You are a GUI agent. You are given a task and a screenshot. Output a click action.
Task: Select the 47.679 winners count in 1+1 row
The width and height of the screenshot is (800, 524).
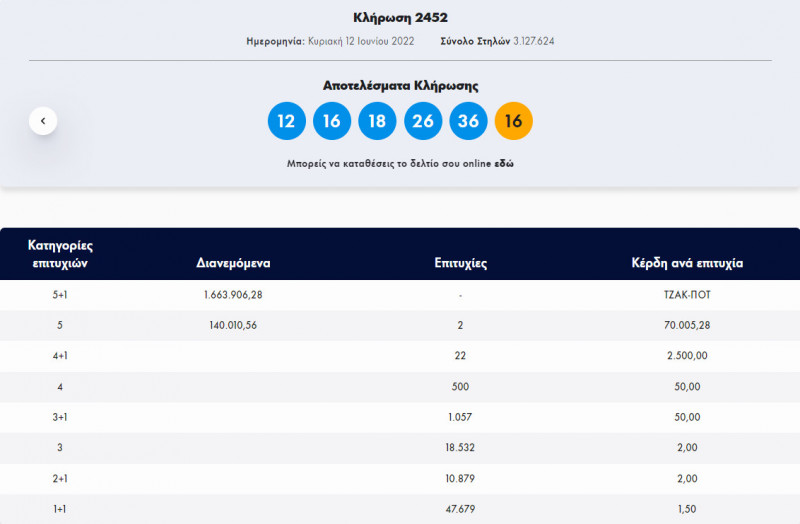point(460,511)
